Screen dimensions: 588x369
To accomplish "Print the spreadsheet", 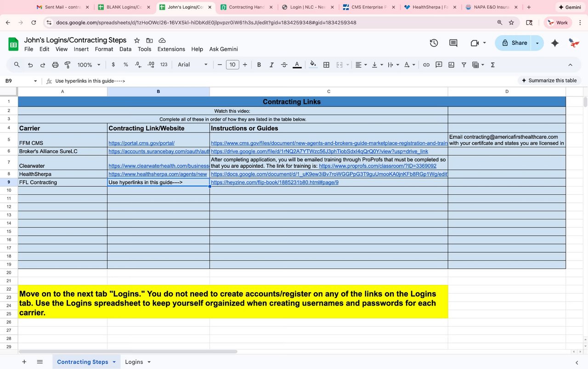I will 56,65.
